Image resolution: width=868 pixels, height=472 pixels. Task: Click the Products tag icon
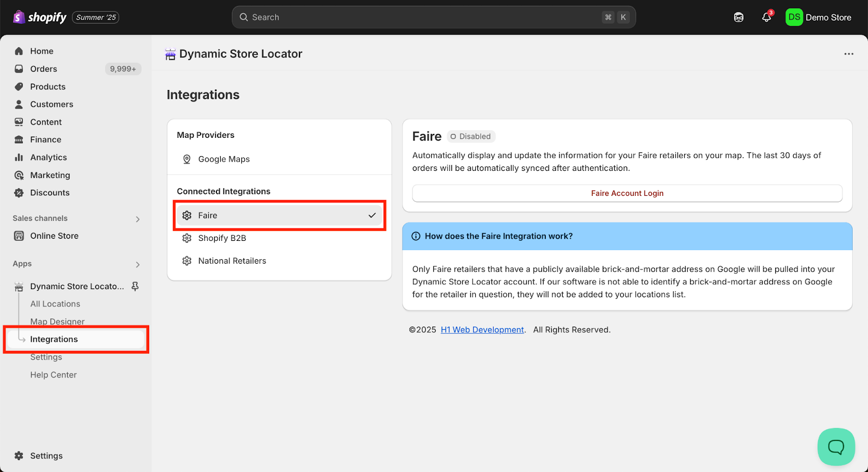[19, 87]
